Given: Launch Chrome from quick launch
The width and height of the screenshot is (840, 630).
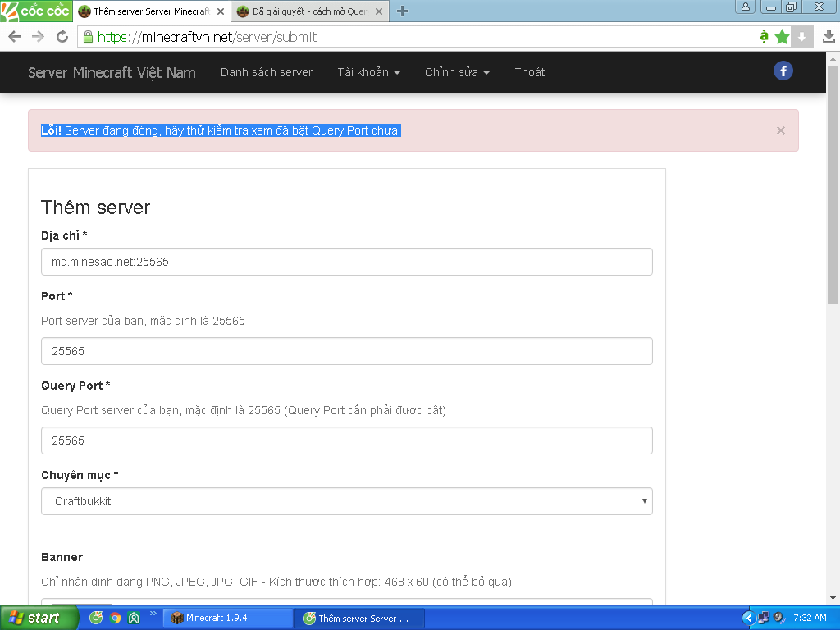Looking at the screenshot, I should pyautogui.click(x=115, y=618).
